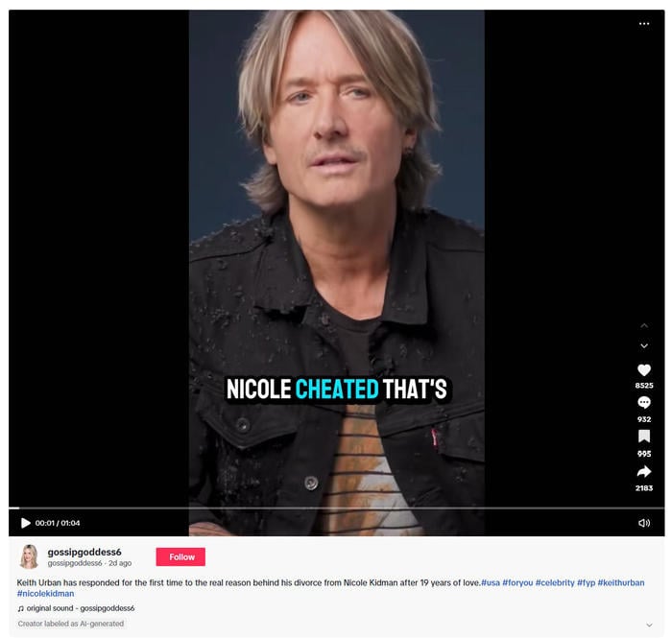This screenshot has height=638, width=672.
Task: Mute the video with the speaker icon
Action: click(644, 523)
